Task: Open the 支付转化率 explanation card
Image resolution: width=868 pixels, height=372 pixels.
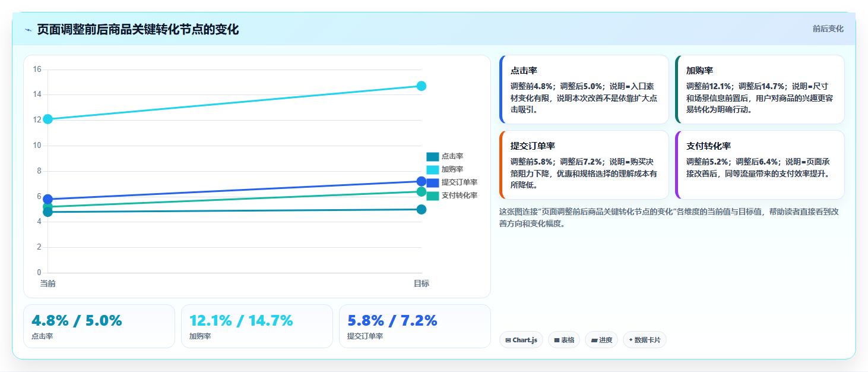Action: [760, 165]
